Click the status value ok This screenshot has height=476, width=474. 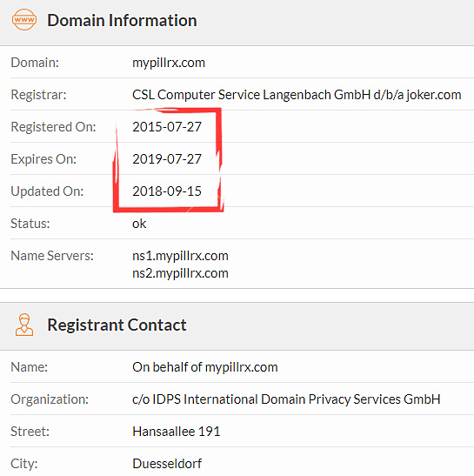tap(139, 224)
